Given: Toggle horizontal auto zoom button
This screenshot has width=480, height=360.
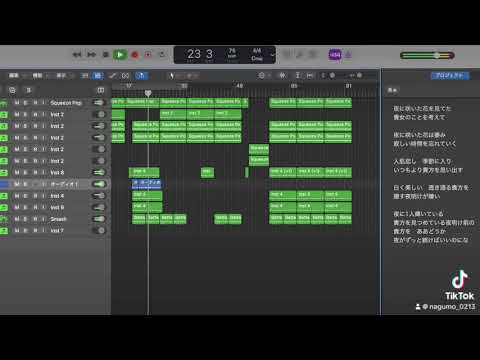Looking at the screenshot, I should point(310,75).
